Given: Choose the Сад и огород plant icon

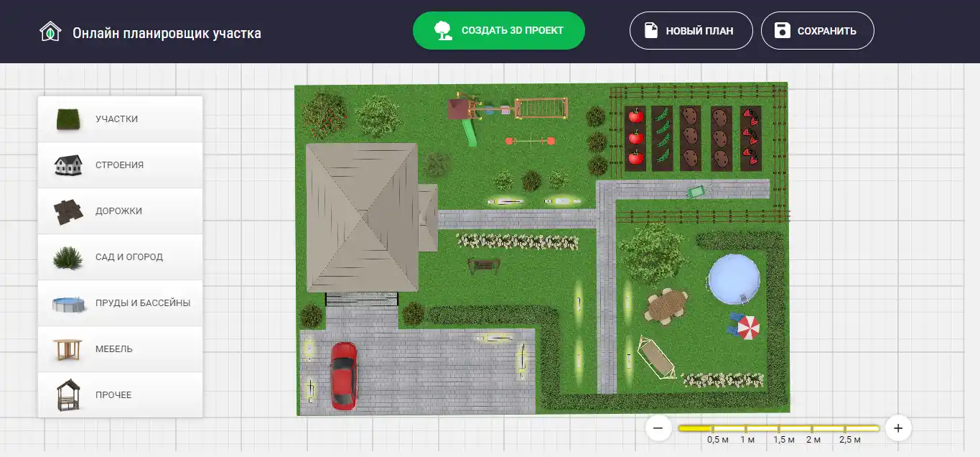Looking at the screenshot, I should [68, 257].
